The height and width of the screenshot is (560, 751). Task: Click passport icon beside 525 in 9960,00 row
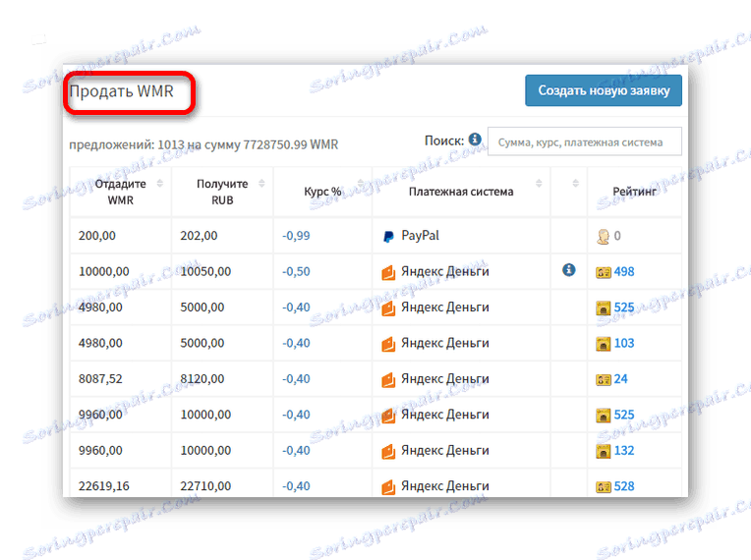tap(604, 415)
